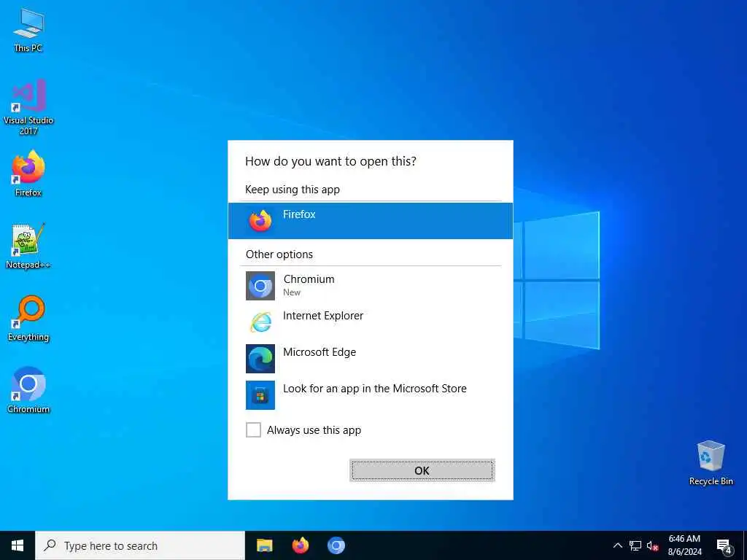
Task: Show hidden system tray icons
Action: [617, 545]
